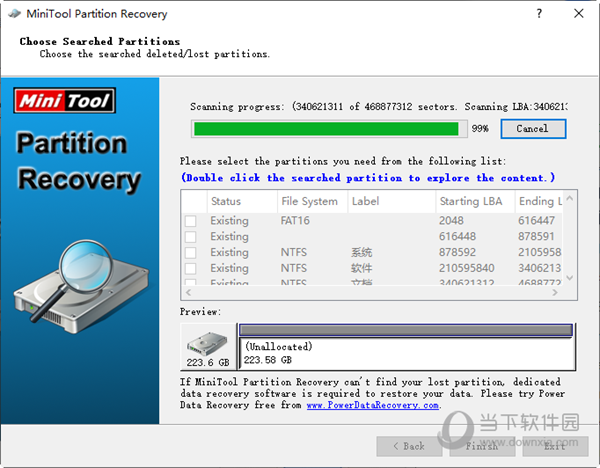The width and height of the screenshot is (600, 468).
Task: Click the MiniTool logo in sidebar
Action: pos(65,101)
